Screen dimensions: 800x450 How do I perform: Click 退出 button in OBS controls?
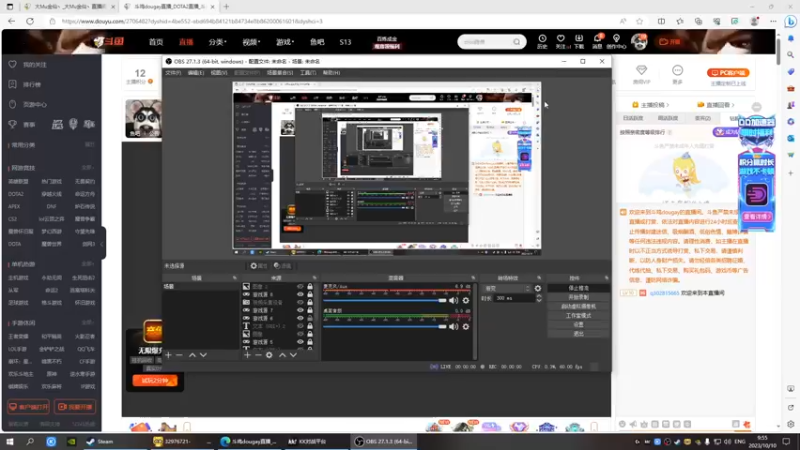578,334
